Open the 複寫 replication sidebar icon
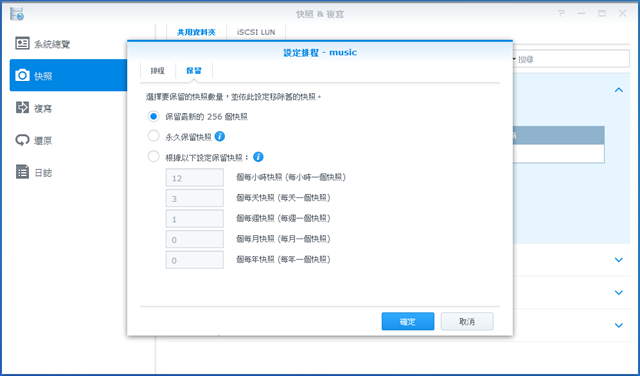This screenshot has width=640, height=376. point(22,108)
